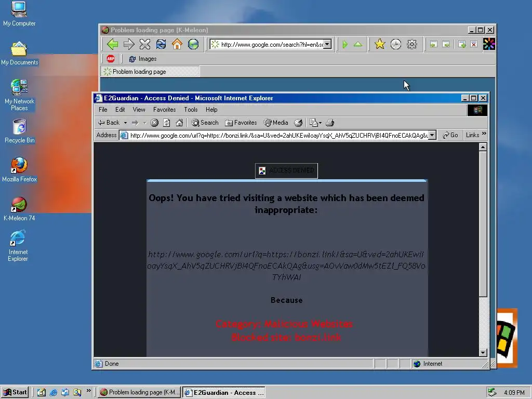Open the View menu in Internet Explorer
532x399 pixels.
[x=139, y=110]
